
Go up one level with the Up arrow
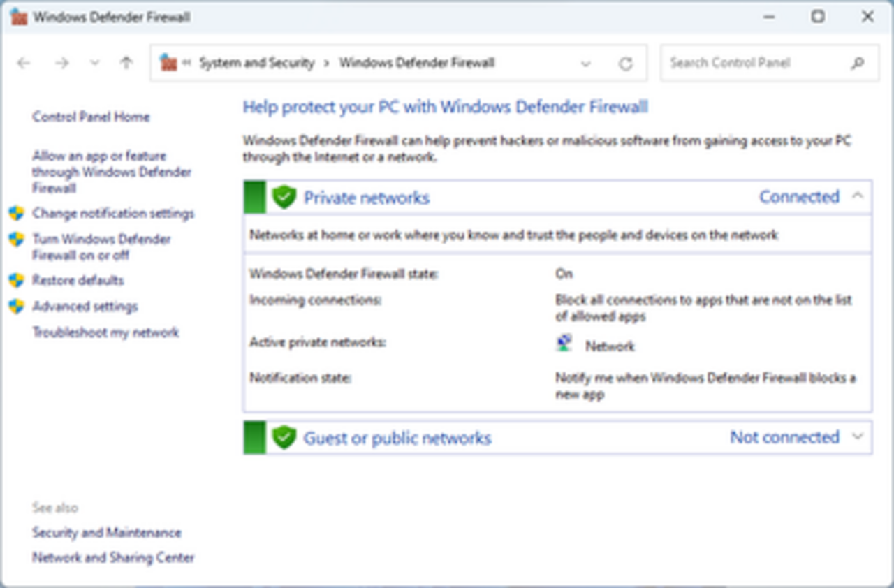pyautogui.click(x=126, y=63)
